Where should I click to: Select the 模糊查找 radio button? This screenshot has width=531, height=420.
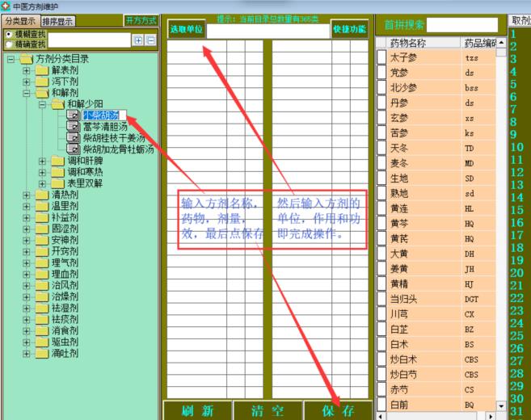pyautogui.click(x=8, y=35)
